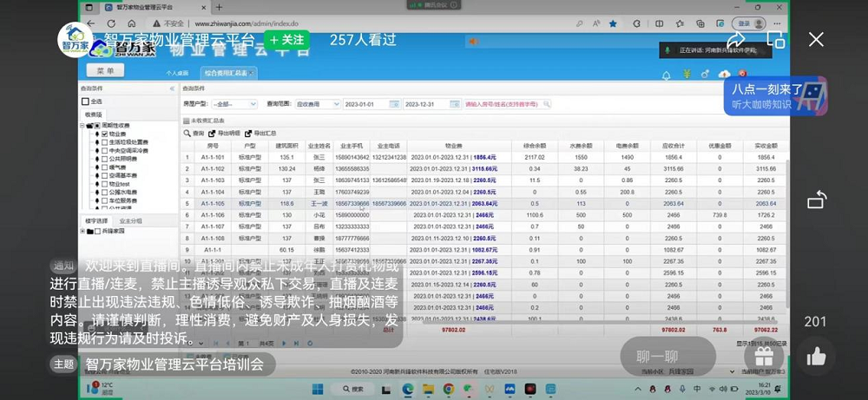Click the 查询 search button
868x400 pixels.
tap(194, 134)
